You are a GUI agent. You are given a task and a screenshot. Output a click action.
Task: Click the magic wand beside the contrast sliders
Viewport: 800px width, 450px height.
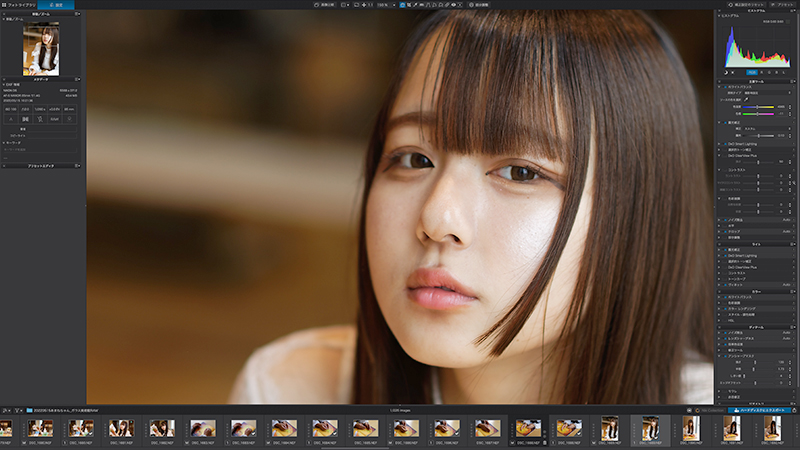794,182
